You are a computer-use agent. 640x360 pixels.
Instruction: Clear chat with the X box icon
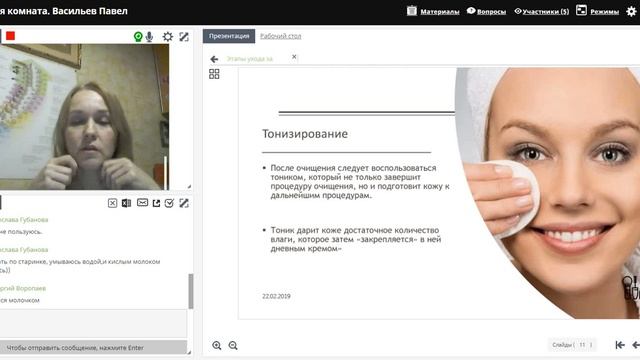pyautogui.click(x=112, y=203)
